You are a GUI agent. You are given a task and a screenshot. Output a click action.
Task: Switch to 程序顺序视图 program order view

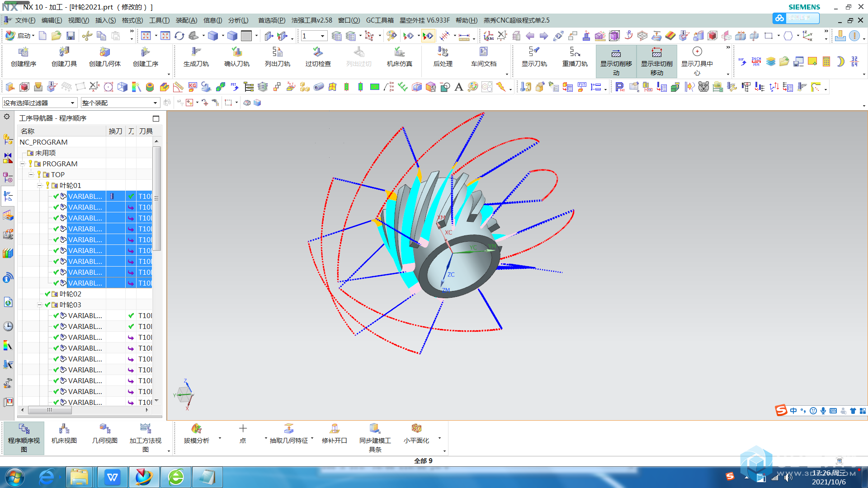[24, 438]
